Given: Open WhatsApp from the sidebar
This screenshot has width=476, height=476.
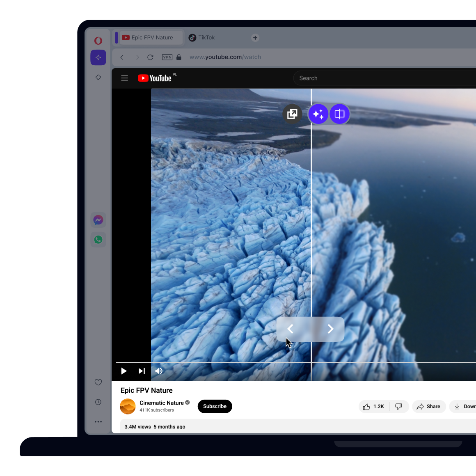Looking at the screenshot, I should click(98, 240).
